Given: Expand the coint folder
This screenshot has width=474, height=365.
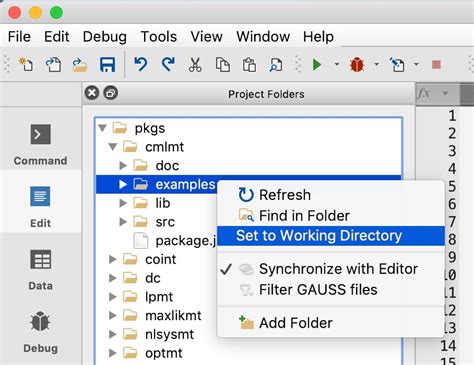Looking at the screenshot, I should pyautogui.click(x=113, y=259).
